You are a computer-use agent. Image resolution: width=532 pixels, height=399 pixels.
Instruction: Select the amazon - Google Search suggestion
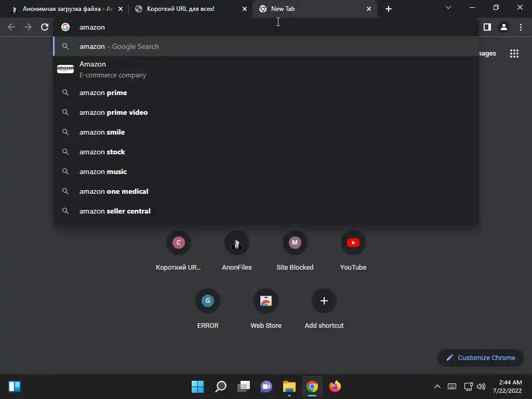pos(265,46)
